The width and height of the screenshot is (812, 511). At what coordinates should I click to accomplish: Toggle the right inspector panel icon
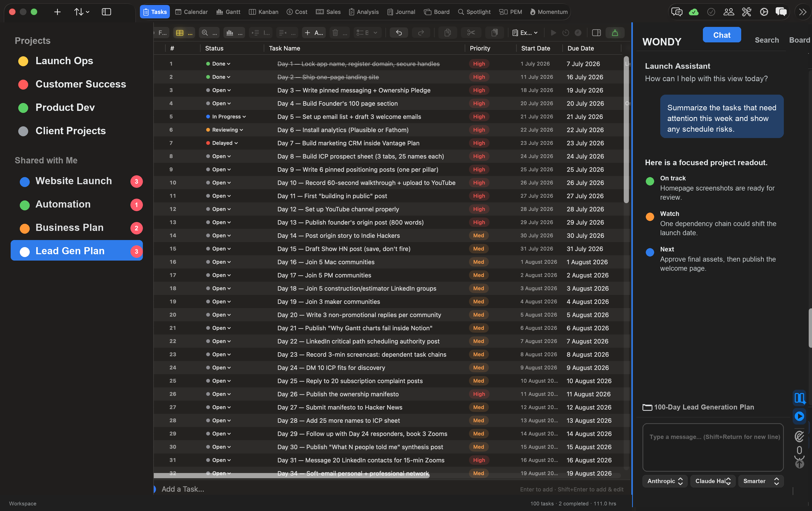pos(596,33)
